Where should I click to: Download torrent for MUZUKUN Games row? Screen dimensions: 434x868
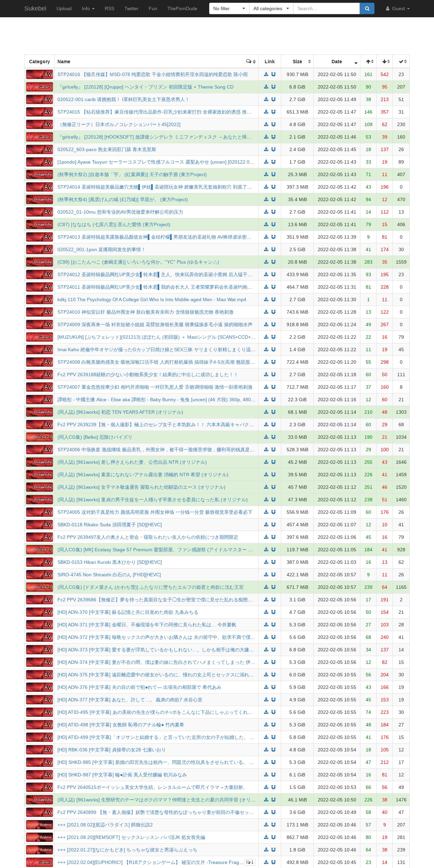click(266, 337)
